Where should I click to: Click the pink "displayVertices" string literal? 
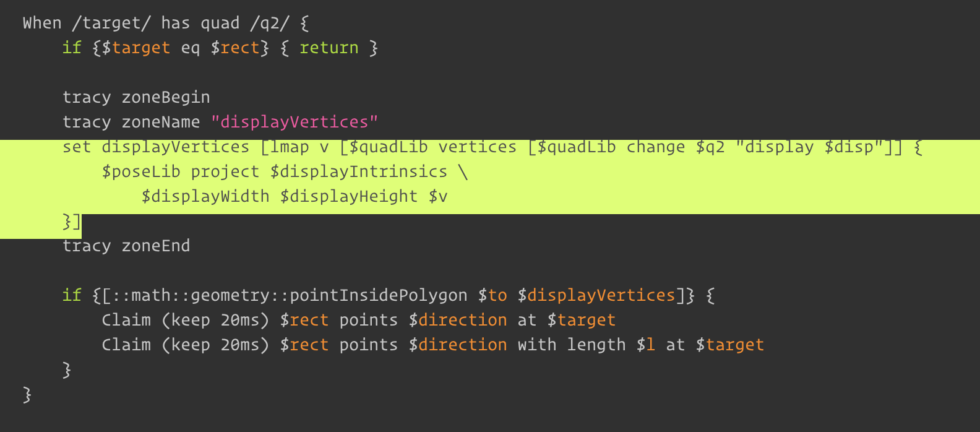[294, 122]
